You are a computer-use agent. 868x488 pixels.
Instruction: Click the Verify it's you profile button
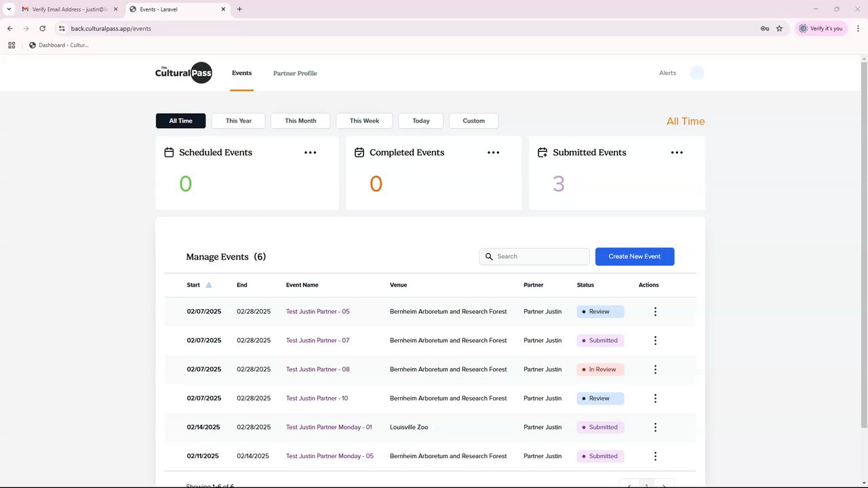[821, 28]
